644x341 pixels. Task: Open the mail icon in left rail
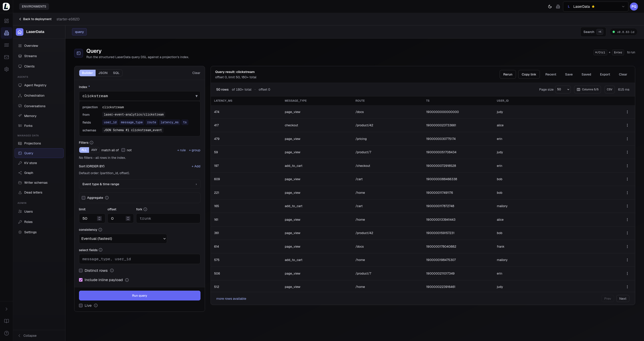click(x=7, y=57)
